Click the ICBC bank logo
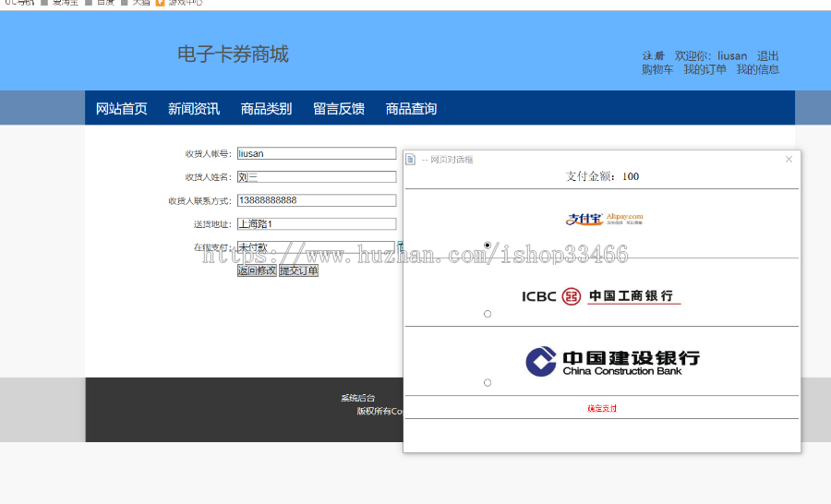 pos(601,295)
